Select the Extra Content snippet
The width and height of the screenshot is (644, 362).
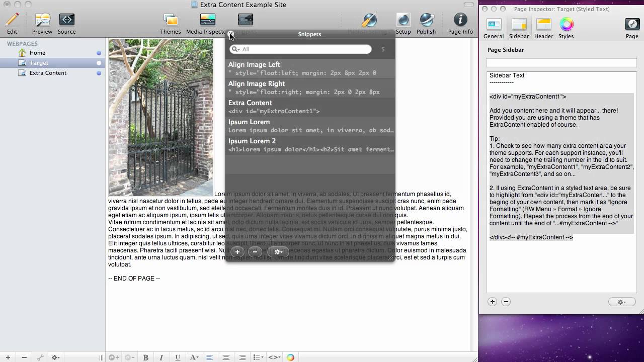coord(310,107)
